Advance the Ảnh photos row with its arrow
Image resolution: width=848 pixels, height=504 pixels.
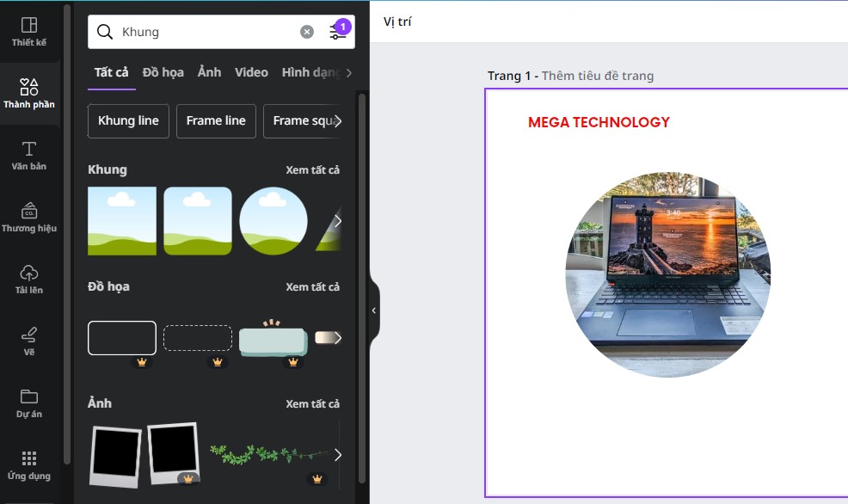pos(337,455)
